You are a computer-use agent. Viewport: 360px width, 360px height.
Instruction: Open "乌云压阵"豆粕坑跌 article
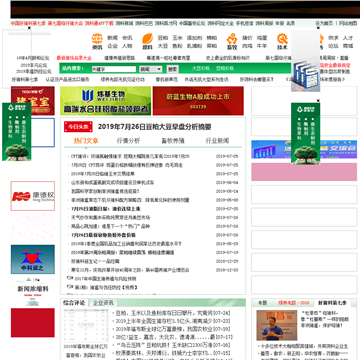[x=173, y=345]
